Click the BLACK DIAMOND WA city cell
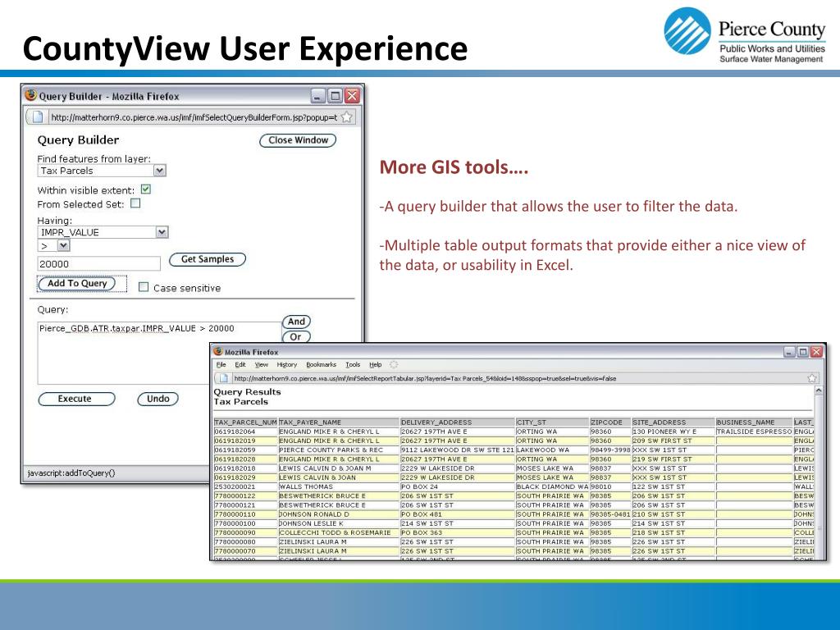840x630 pixels. click(x=552, y=486)
